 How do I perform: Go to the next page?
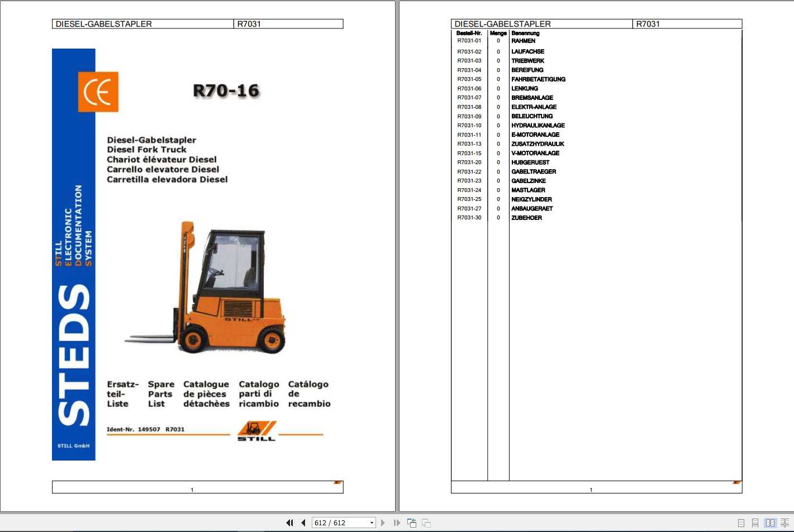[x=383, y=523]
